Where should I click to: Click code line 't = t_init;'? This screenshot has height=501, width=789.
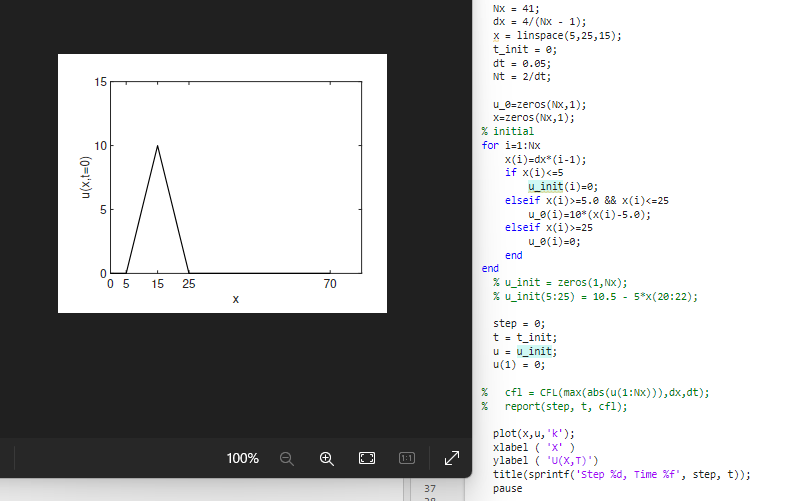tap(525, 338)
